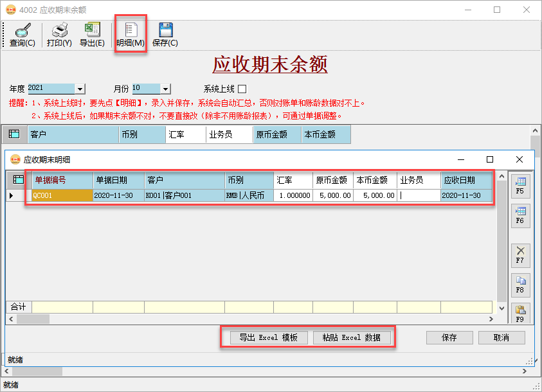Image resolution: width=542 pixels, height=392 pixels.
Task: Click the grid selector icon of the main table
Action: (14, 134)
